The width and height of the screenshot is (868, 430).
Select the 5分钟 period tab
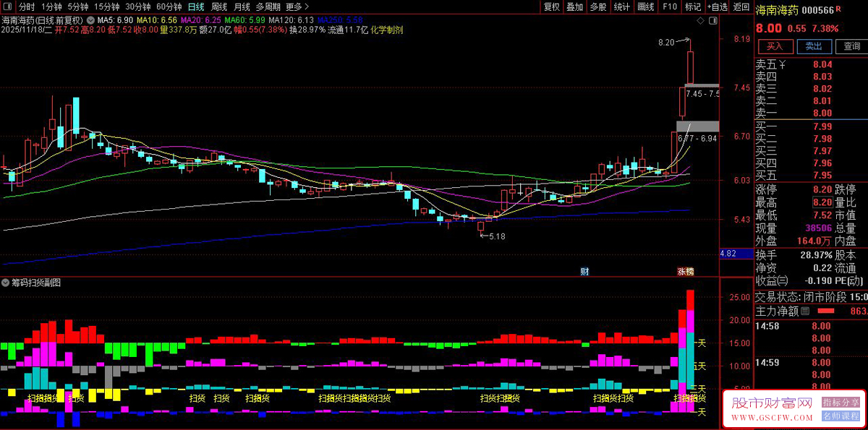coord(78,7)
